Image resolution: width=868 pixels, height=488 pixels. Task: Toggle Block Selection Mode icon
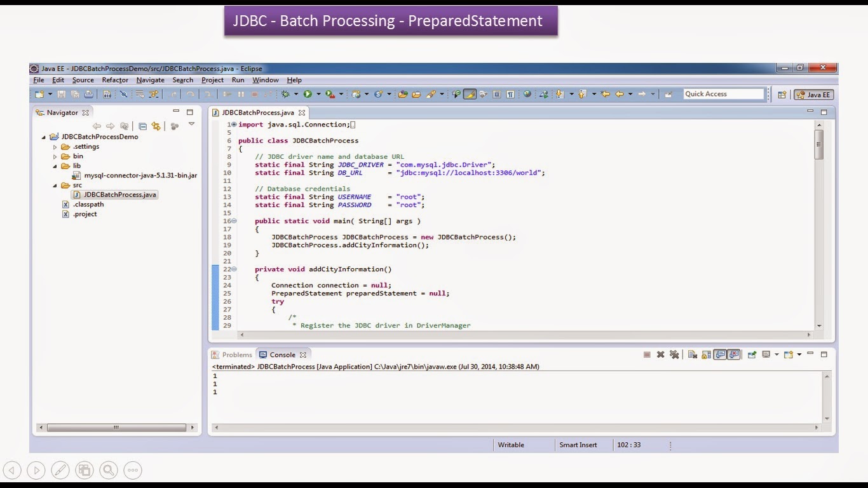[x=496, y=94]
